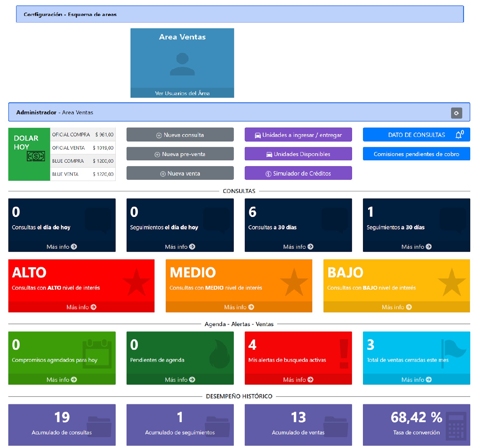The height and width of the screenshot is (448, 478).
Task: Más info for Mis alertas de busqueda activas
Action: tap(298, 379)
